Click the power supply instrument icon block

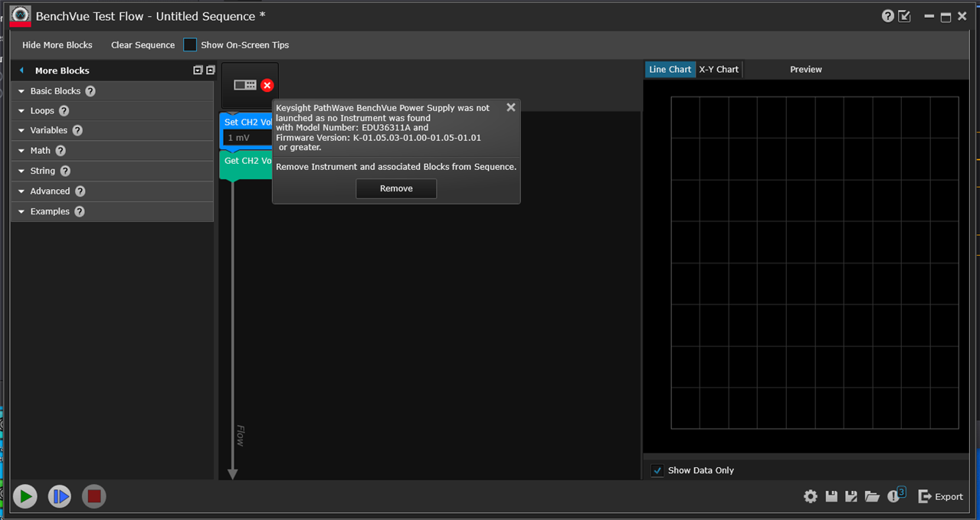coord(245,85)
